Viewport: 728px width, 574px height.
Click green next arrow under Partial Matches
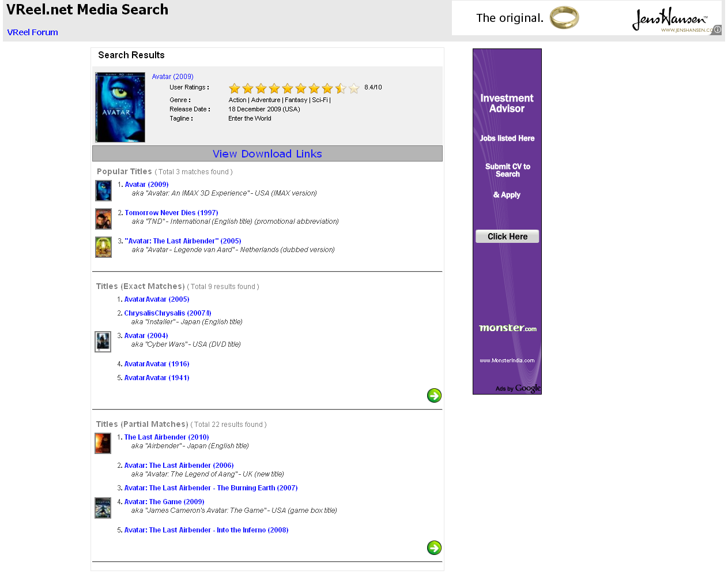click(434, 547)
